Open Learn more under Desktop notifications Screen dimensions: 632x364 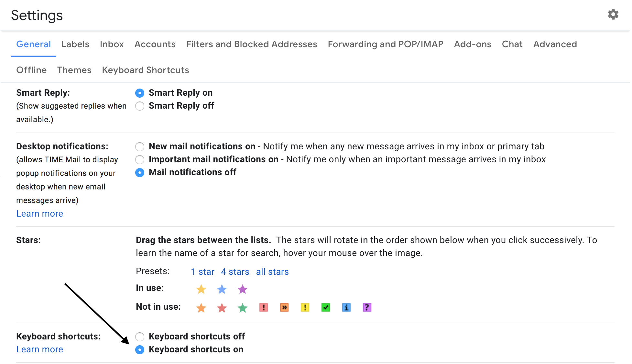point(39,214)
